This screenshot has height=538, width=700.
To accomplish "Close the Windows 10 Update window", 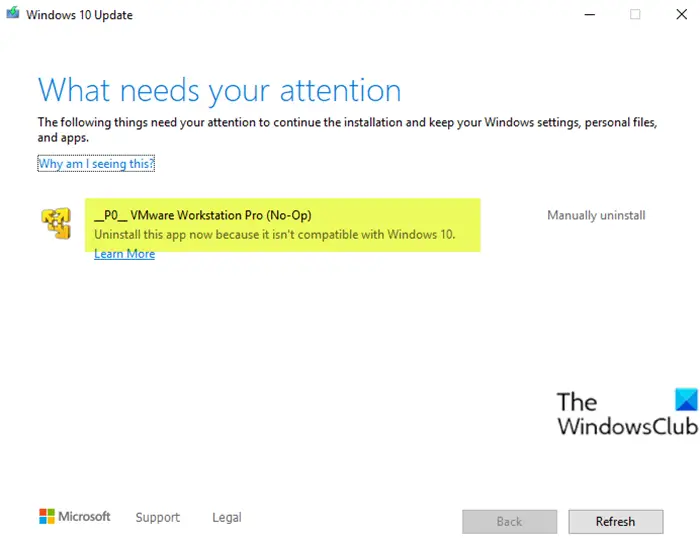I will click(681, 14).
